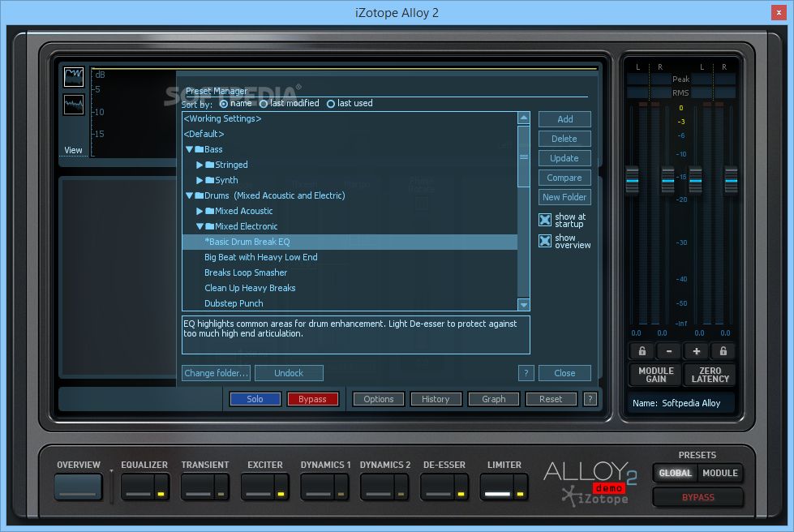Switch presets to Global
Screen dimensions: 794x532
point(675,473)
